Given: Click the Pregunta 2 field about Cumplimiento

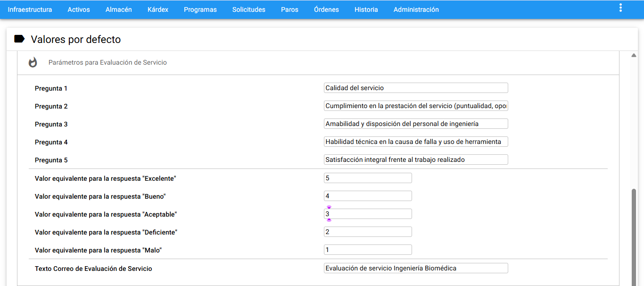Looking at the screenshot, I should pyautogui.click(x=416, y=106).
